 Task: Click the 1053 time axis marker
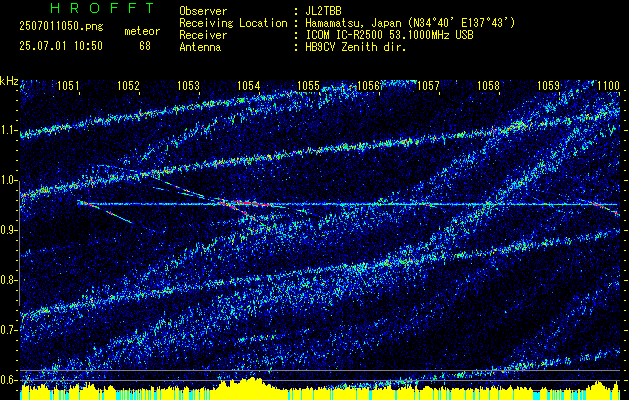point(189,85)
